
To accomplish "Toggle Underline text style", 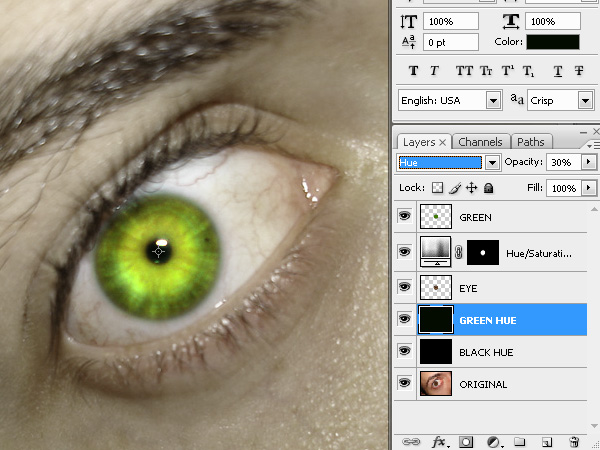I will point(558,71).
